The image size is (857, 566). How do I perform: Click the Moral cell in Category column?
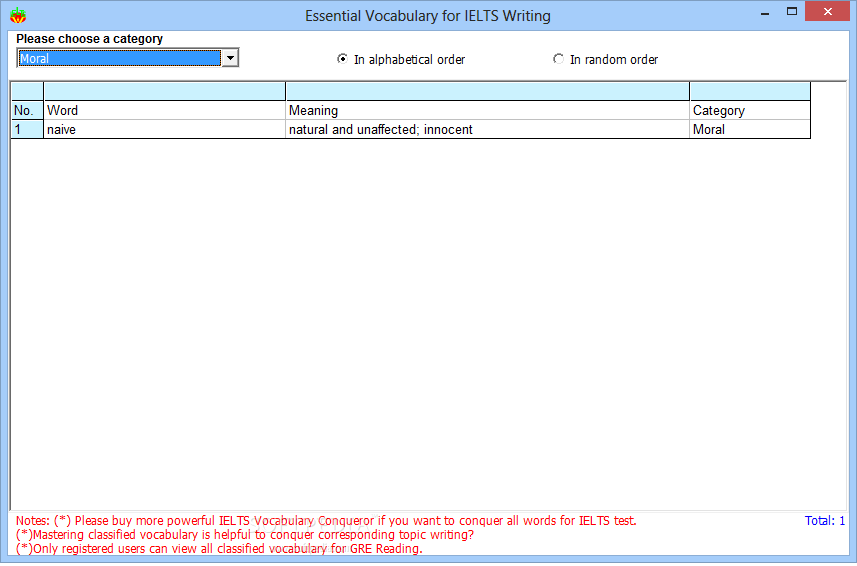[x=750, y=129]
